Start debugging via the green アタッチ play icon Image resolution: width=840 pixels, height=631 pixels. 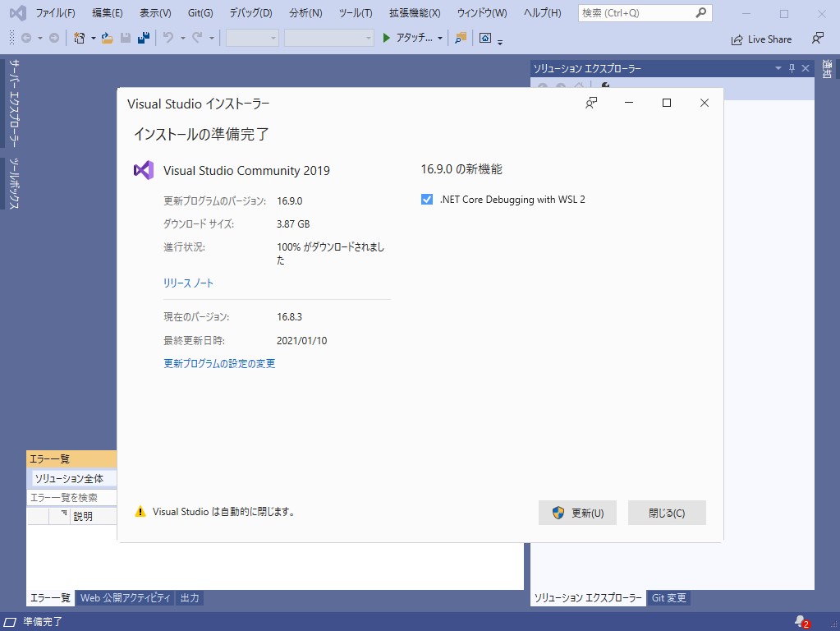(x=385, y=38)
